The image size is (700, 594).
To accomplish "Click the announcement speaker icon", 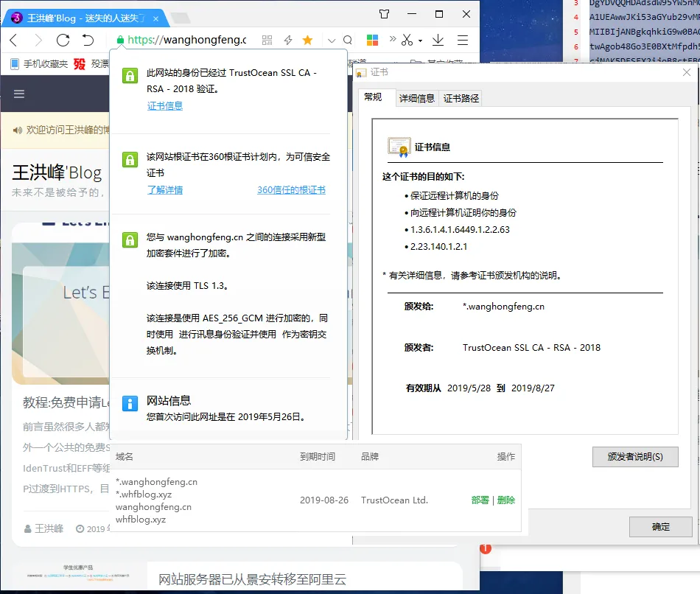I will 18,130.
